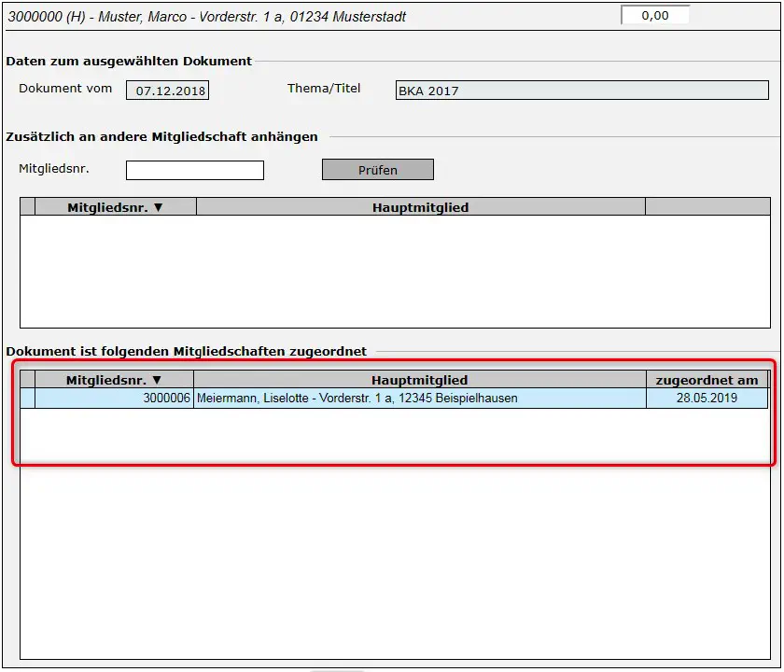Click the 0,00 amount field

tap(655, 16)
